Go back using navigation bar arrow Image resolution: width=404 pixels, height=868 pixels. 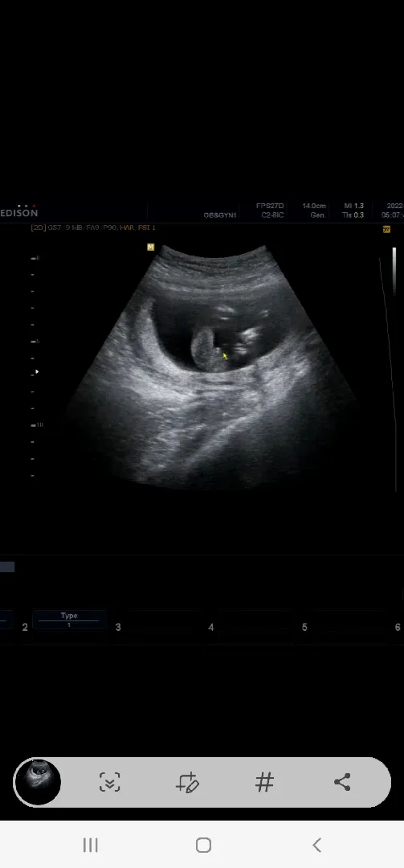(316, 845)
